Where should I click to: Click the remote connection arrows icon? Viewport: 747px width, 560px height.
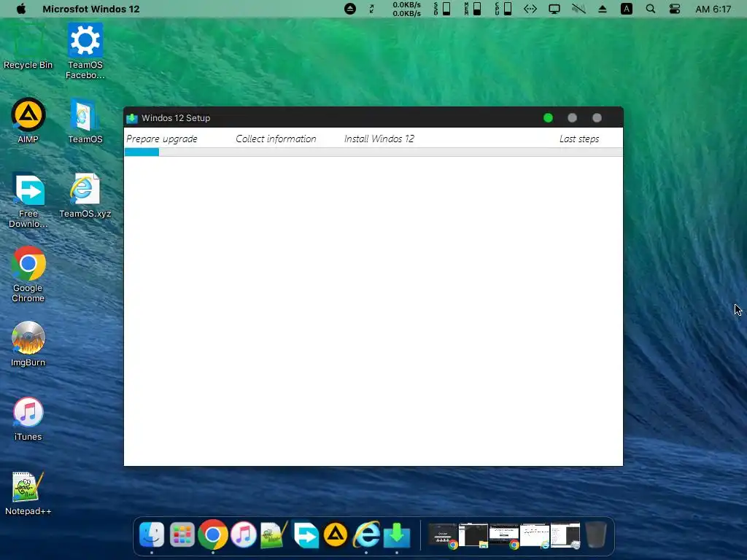tap(530, 9)
